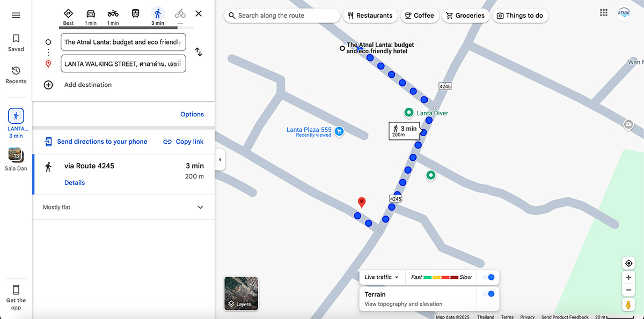Open route Details link
The width and height of the screenshot is (644, 319).
tap(75, 183)
